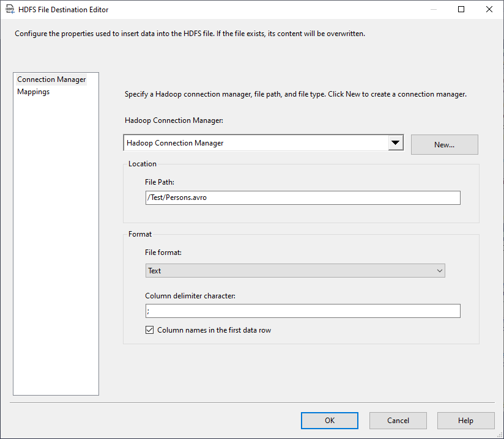The height and width of the screenshot is (439, 504).
Task: Maximize the editor window
Action: (x=461, y=9)
